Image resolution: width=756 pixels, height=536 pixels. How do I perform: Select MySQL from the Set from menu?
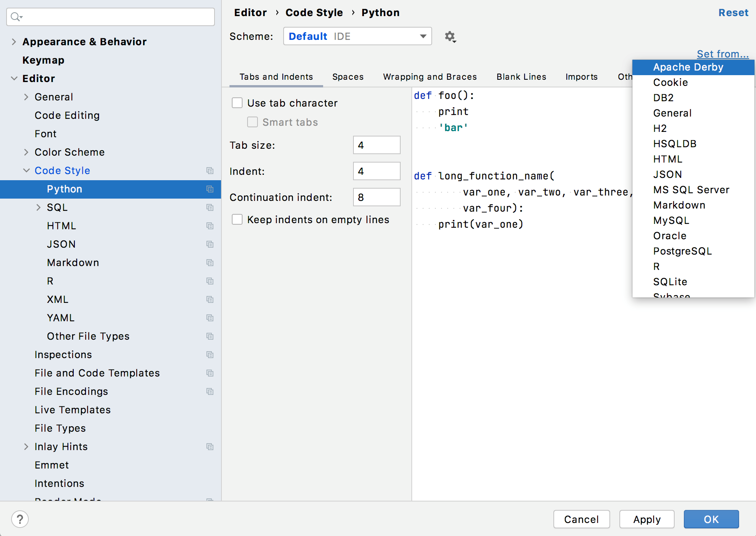pyautogui.click(x=671, y=220)
